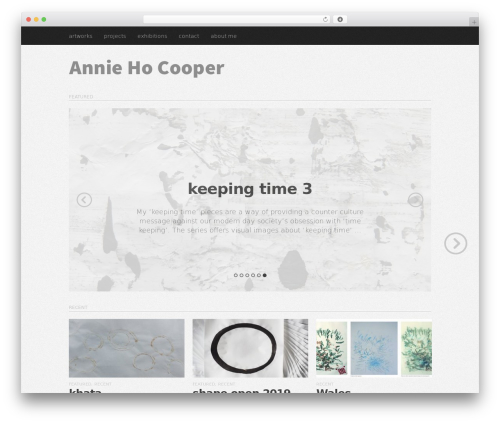Click the browser address bar field
The height and width of the screenshot is (423, 500).
[x=237, y=20]
